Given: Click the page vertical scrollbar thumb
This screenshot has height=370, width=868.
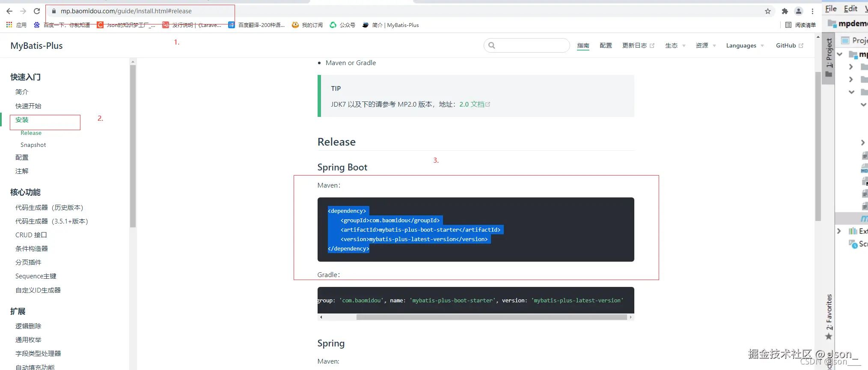Looking at the screenshot, I should pyautogui.click(x=818, y=146).
